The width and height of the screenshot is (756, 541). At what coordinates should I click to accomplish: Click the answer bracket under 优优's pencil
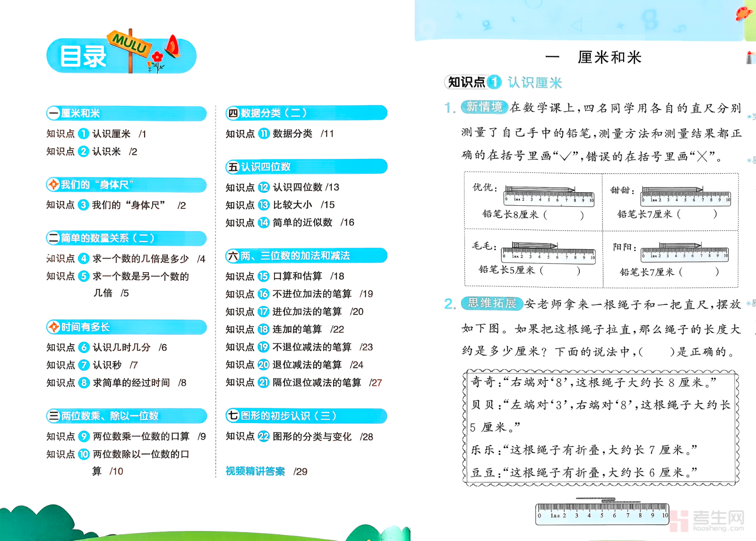tap(563, 215)
